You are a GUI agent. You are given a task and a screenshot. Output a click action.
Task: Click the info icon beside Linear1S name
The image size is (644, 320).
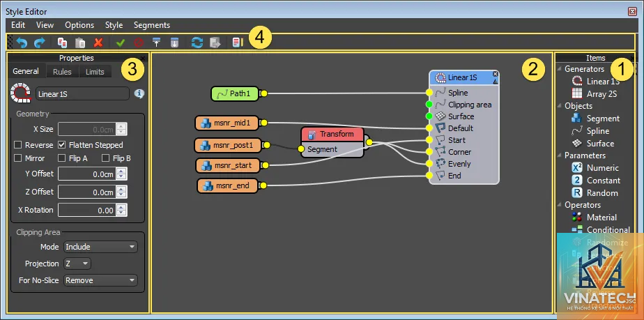click(139, 94)
